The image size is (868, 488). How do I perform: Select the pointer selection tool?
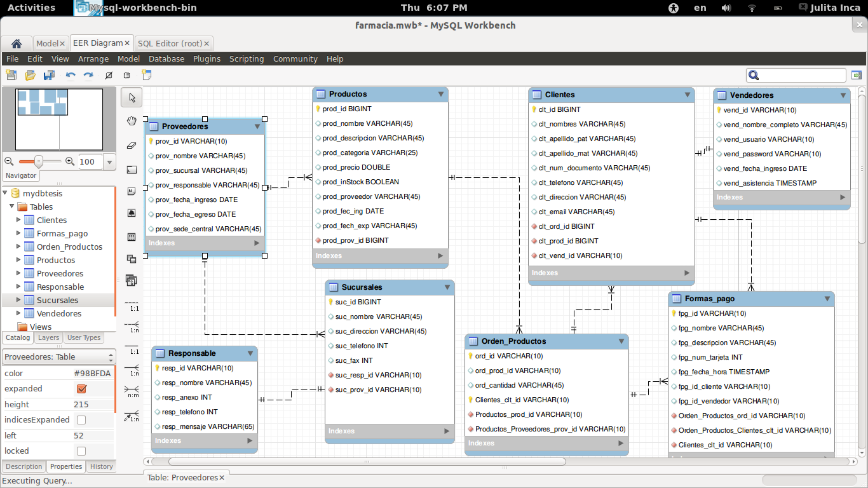pyautogui.click(x=132, y=97)
